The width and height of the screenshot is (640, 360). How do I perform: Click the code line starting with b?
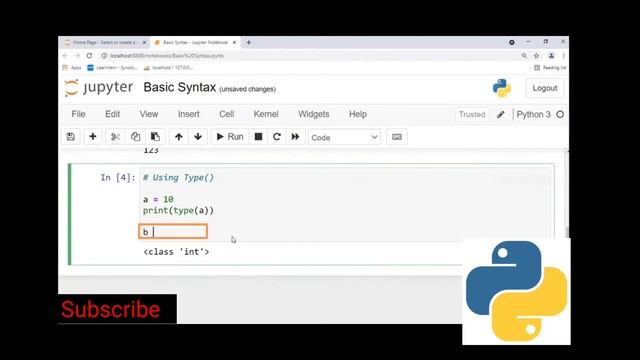point(173,232)
